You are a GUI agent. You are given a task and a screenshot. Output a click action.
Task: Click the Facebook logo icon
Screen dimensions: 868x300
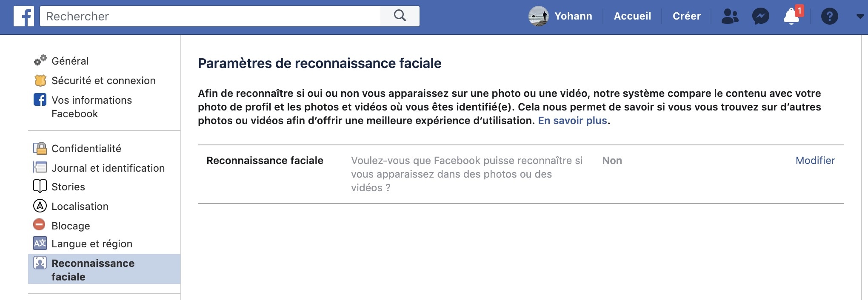point(24,16)
